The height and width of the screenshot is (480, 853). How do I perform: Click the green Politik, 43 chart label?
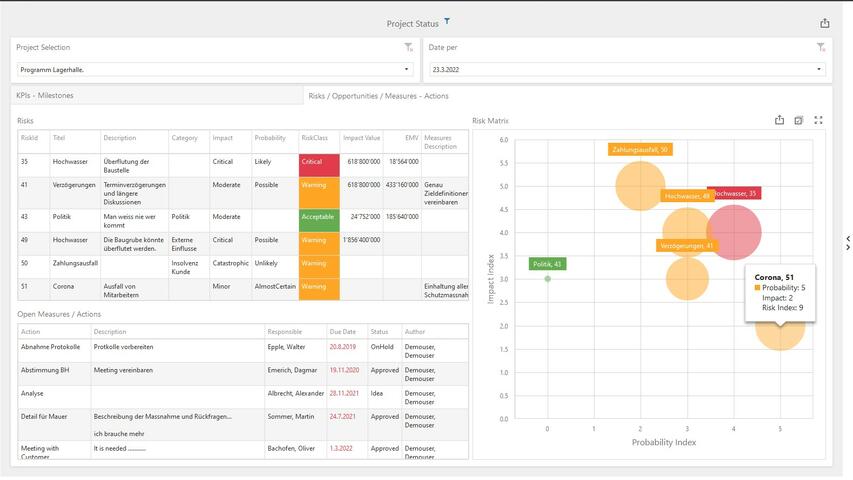tap(547, 264)
